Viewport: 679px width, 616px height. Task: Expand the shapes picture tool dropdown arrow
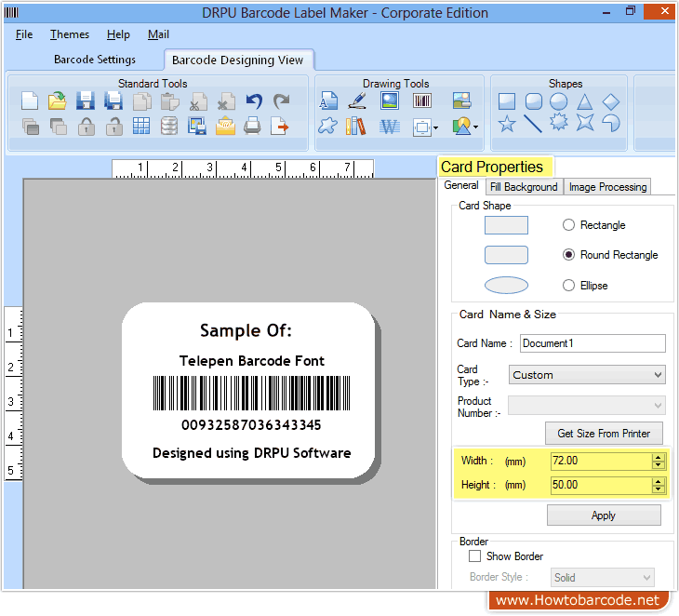[476, 127]
